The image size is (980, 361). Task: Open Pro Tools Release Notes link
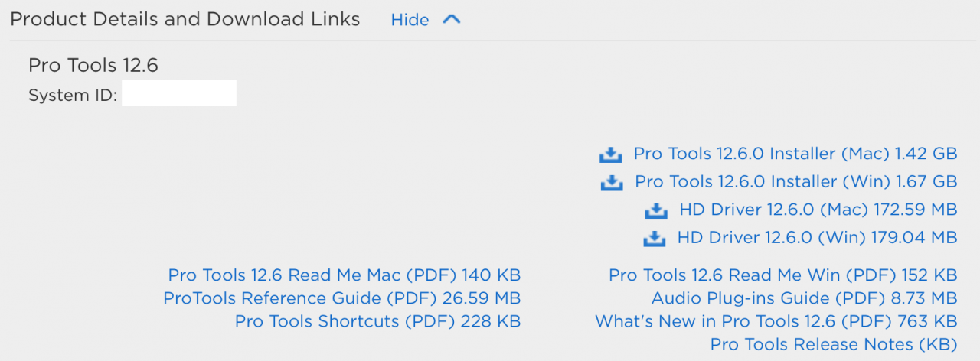834,345
